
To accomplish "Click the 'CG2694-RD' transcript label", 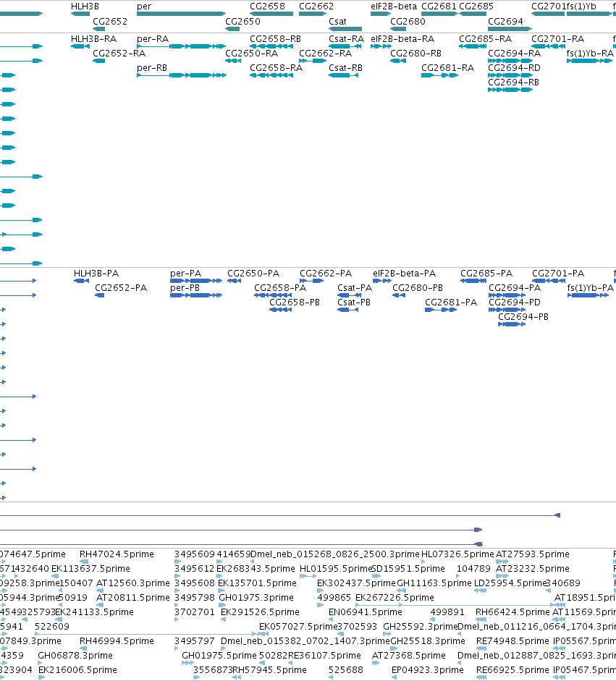I will click(x=514, y=68).
